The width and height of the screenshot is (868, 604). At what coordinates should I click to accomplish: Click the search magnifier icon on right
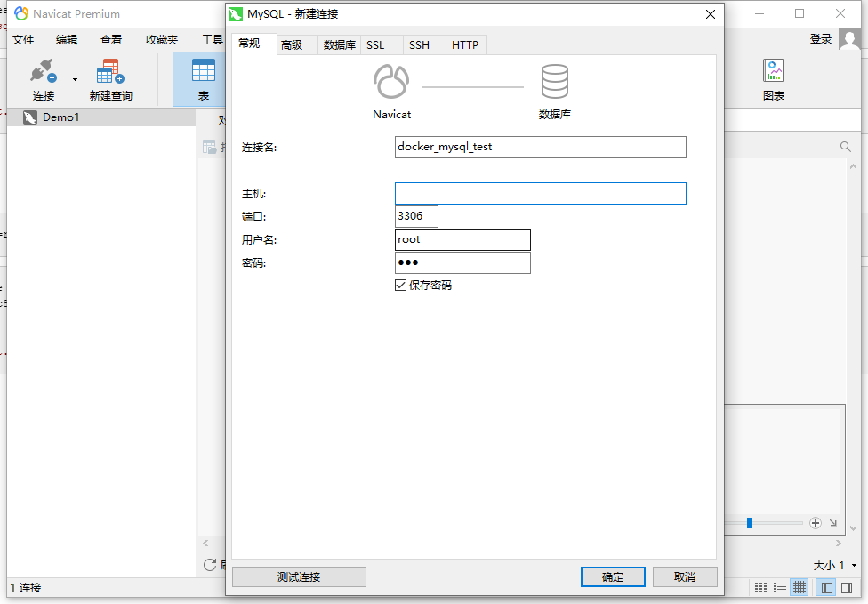(845, 147)
